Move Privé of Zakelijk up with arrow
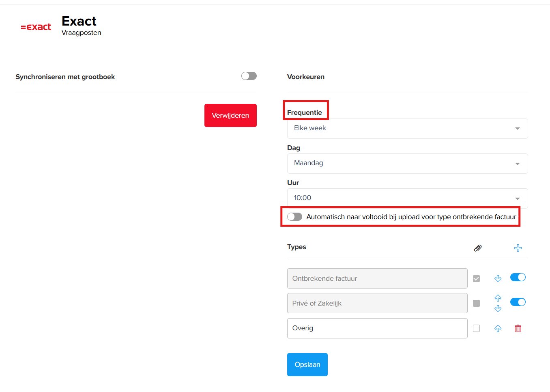550x392 pixels. (498, 298)
